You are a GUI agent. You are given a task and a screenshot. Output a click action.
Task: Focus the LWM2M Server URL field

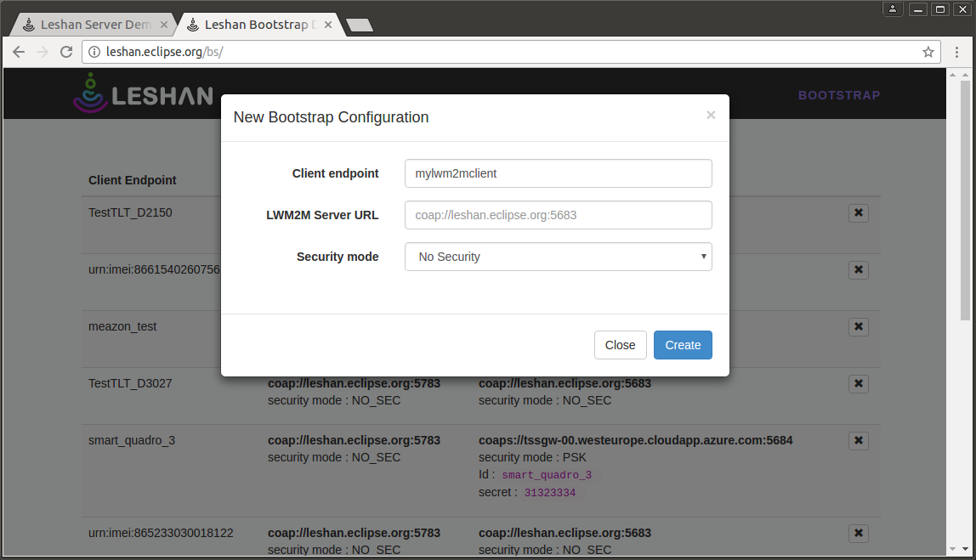click(559, 215)
